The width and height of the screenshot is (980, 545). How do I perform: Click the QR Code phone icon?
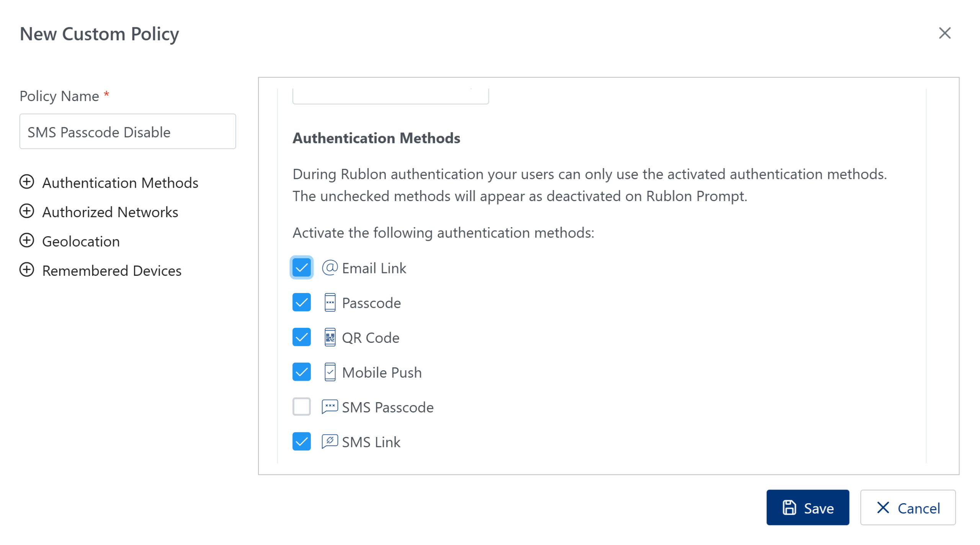pos(330,337)
